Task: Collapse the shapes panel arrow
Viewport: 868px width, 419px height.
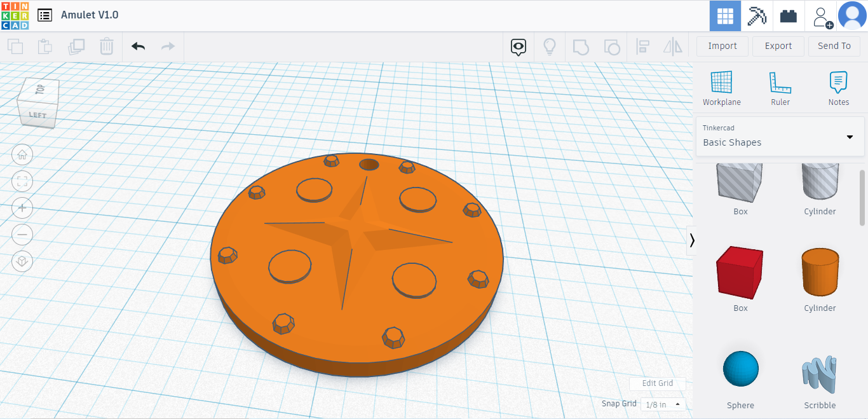Action: (691, 240)
